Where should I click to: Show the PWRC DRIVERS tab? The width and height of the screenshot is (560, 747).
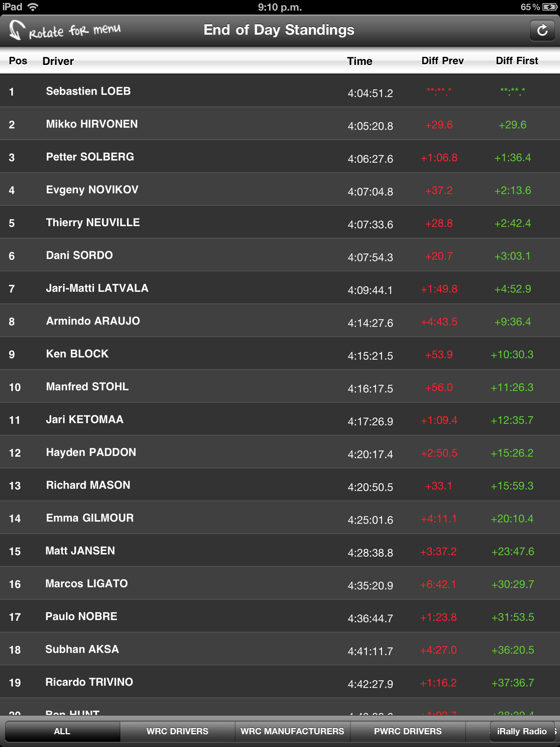point(408,731)
